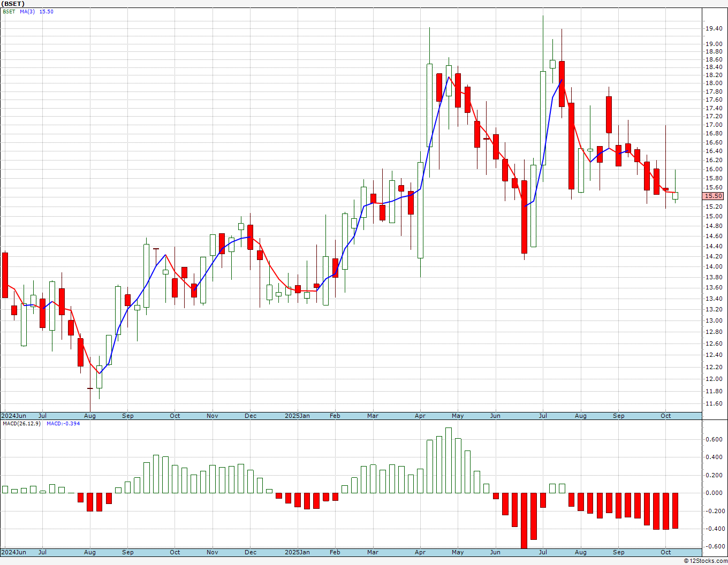
Task: Click the 19.00 price axis label
Action: tap(714, 44)
